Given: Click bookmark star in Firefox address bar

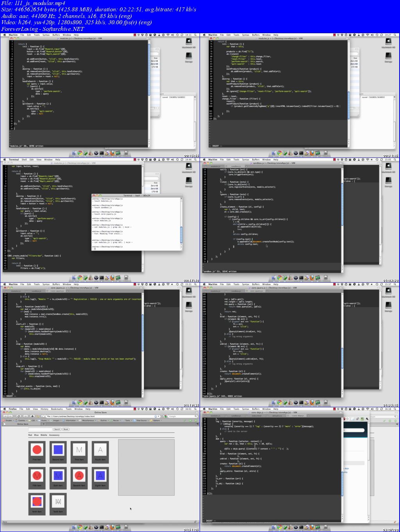Looking at the screenshot, I should (155, 416).
